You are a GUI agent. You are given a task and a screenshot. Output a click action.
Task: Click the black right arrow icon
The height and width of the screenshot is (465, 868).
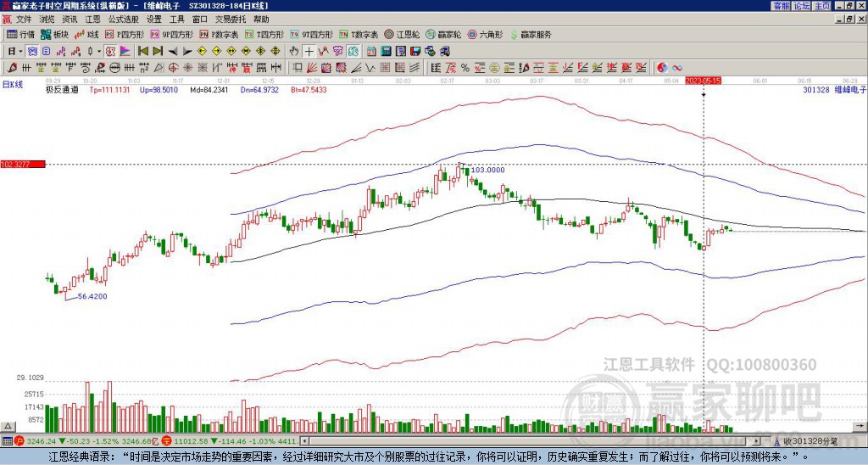[x=187, y=52]
